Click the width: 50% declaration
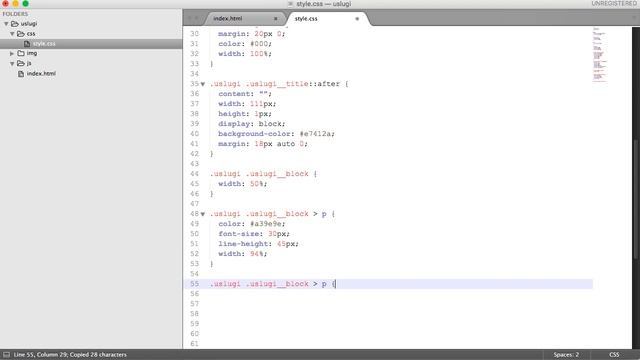 pos(243,184)
